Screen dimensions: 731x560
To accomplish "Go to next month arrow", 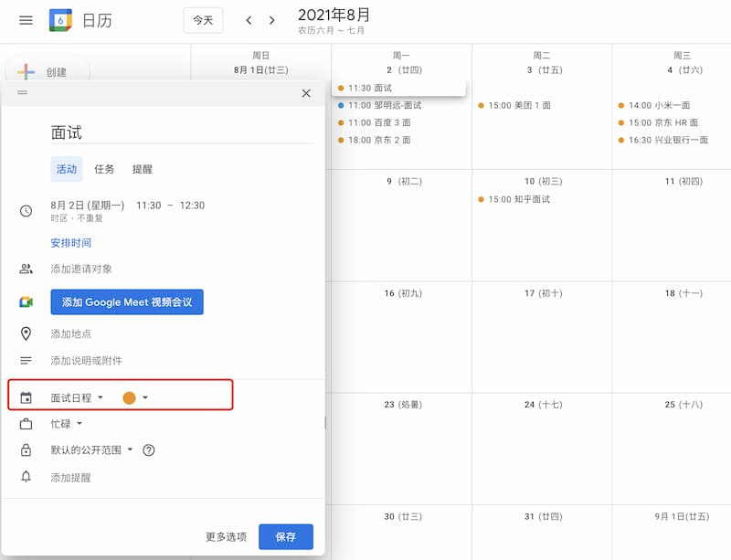I will click(271, 20).
